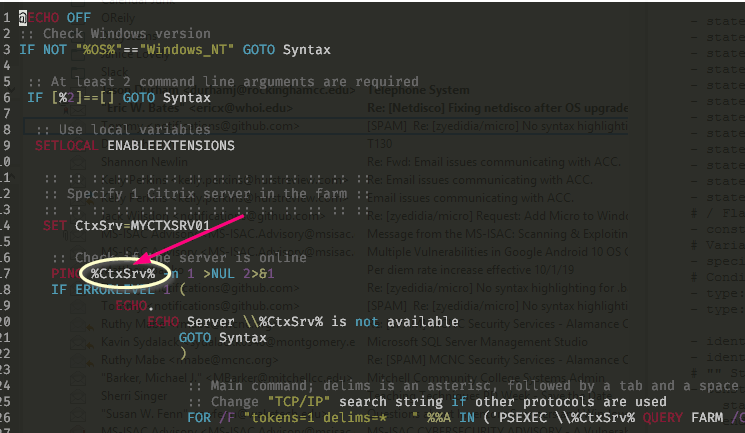Image resolution: width=745 pixels, height=433 pixels.
Task: Open 'Re: Fwd: Email issues communicating with ACC.' email
Action: (x=494, y=162)
